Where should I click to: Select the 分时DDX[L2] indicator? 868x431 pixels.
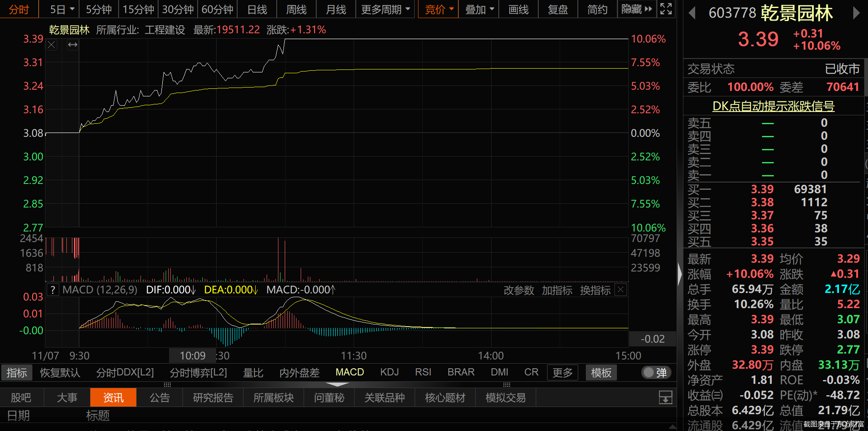(125, 372)
